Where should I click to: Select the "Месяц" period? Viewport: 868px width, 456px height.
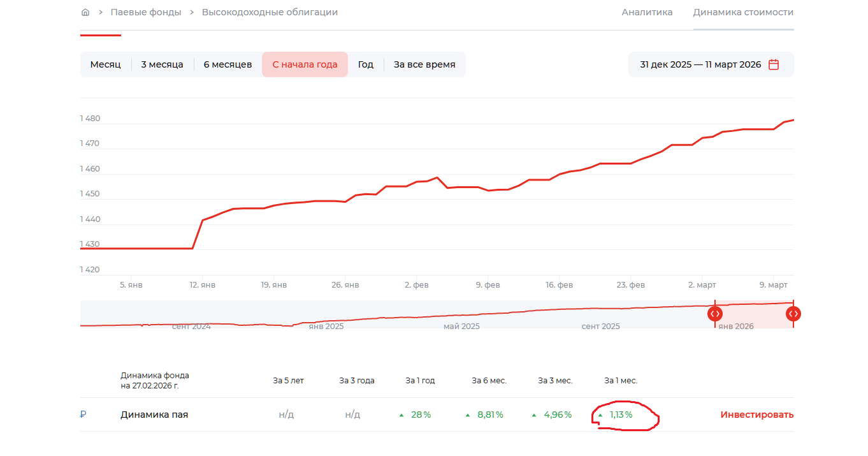click(105, 64)
